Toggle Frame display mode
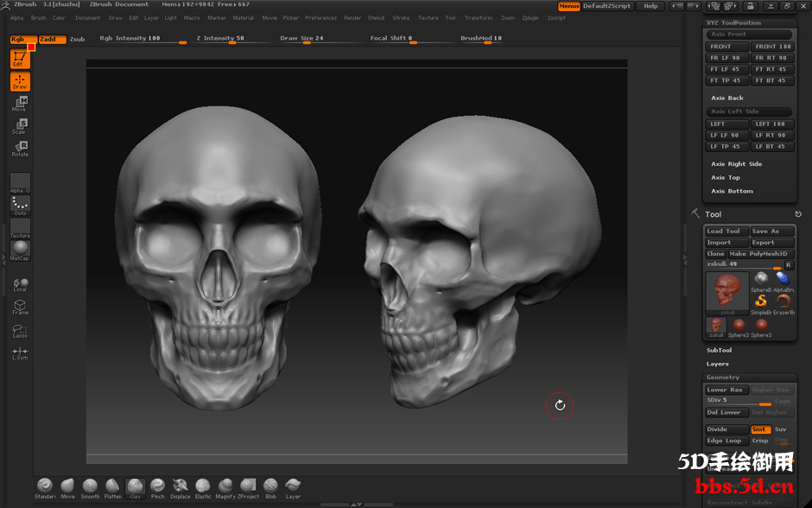 [x=20, y=307]
